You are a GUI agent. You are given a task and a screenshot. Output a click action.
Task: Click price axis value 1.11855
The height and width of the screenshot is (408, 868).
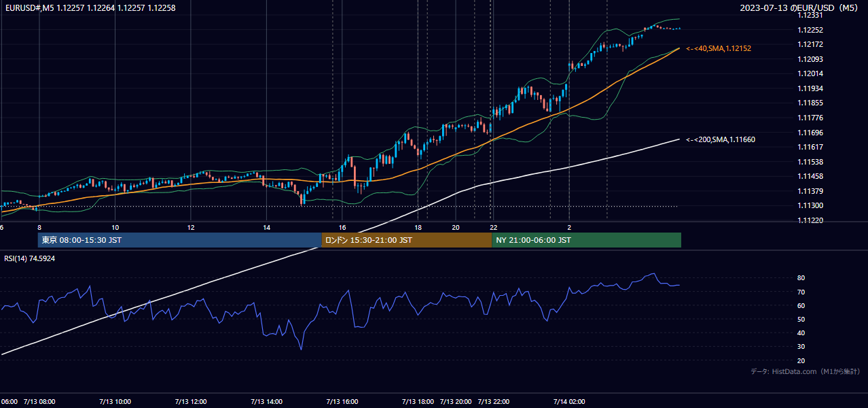(810, 103)
